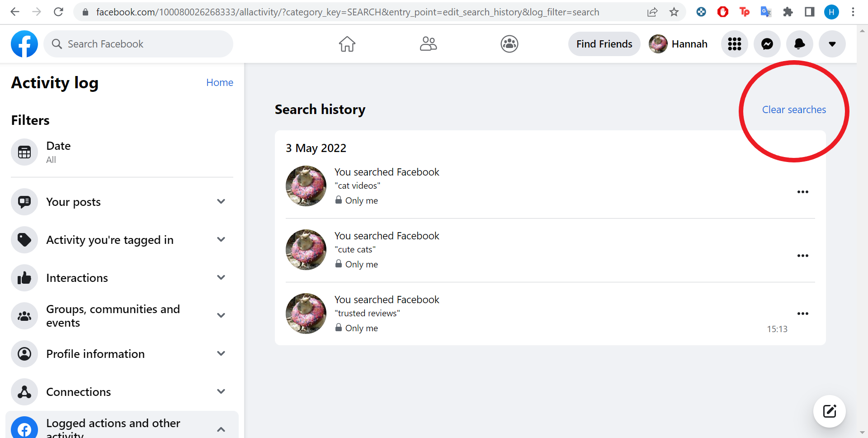Click the "trusted reviews" search text
The height and width of the screenshot is (438, 868).
coord(367,313)
